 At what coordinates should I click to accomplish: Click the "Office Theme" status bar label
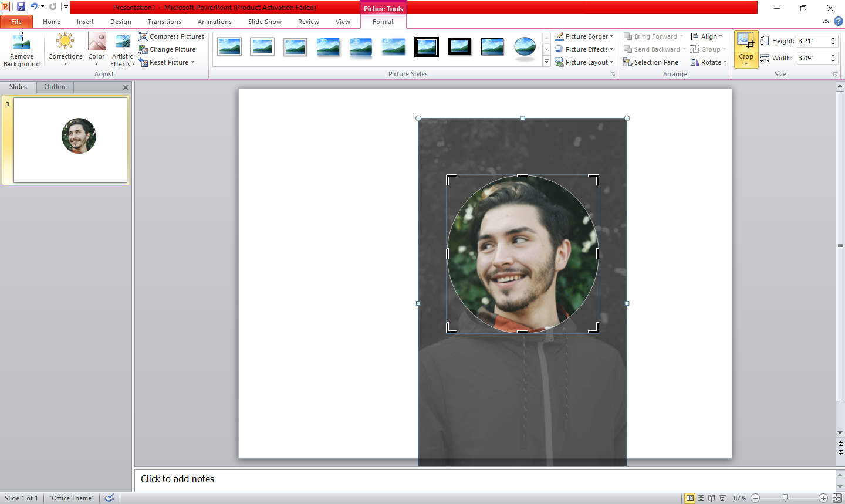tap(72, 498)
